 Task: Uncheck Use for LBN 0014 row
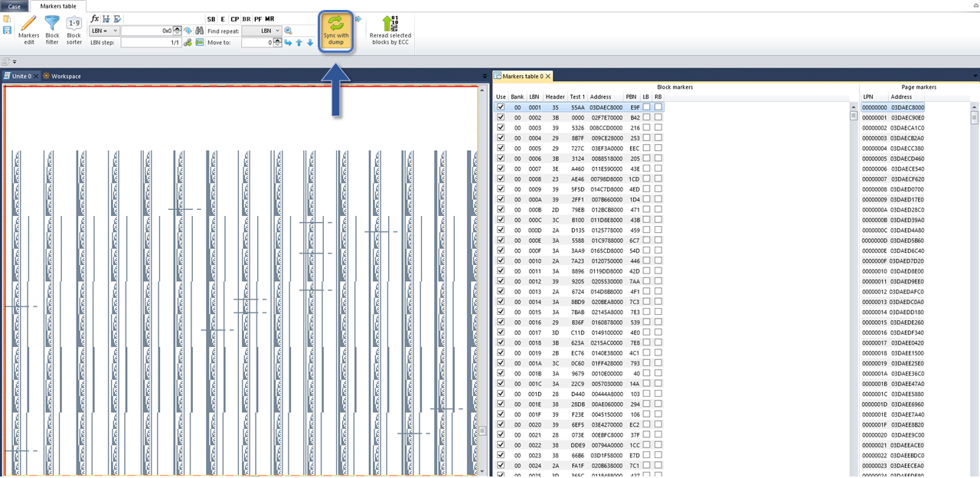tap(501, 302)
